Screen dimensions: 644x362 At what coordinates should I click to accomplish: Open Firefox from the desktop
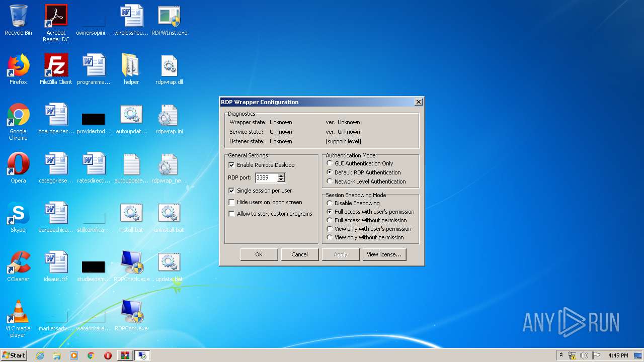pos(18,69)
